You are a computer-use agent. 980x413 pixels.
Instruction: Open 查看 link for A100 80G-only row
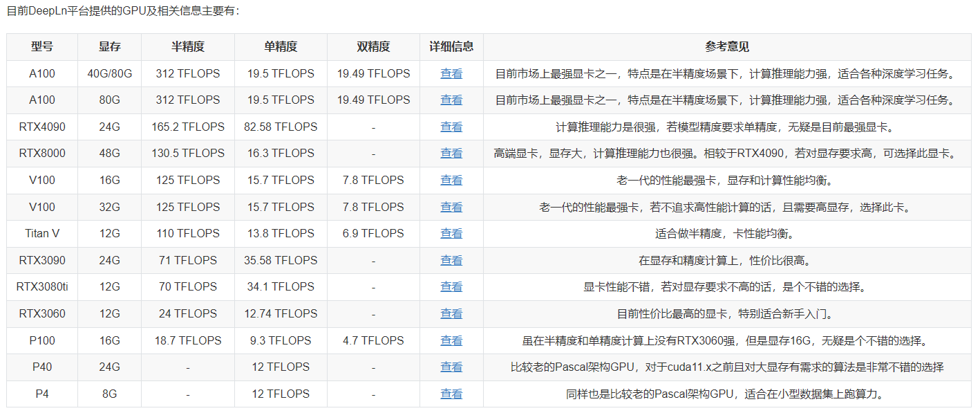(x=451, y=100)
